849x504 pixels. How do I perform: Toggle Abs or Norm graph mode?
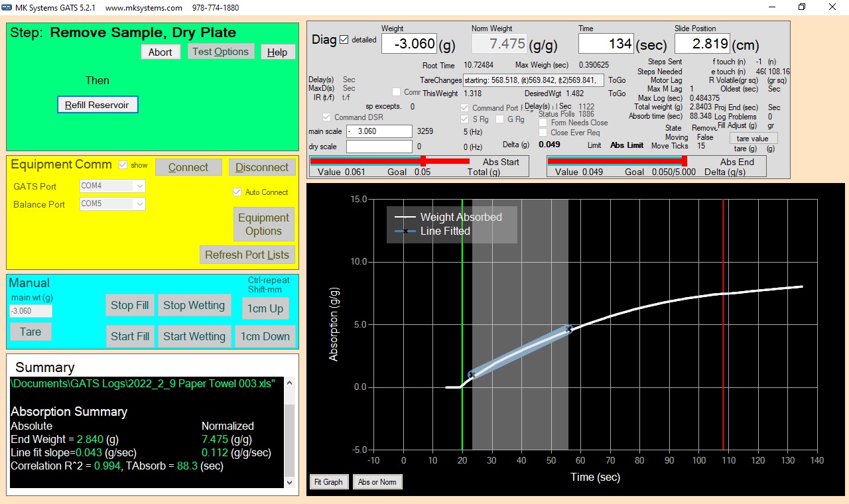(x=377, y=481)
